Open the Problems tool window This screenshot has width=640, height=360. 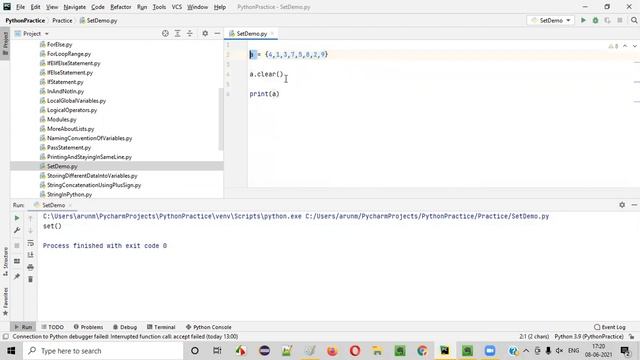tap(88, 327)
